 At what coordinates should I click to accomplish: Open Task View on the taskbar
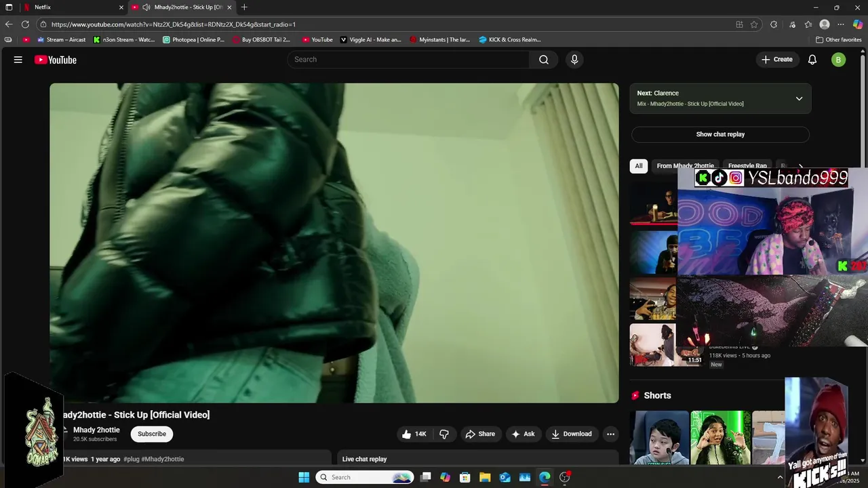(426, 477)
